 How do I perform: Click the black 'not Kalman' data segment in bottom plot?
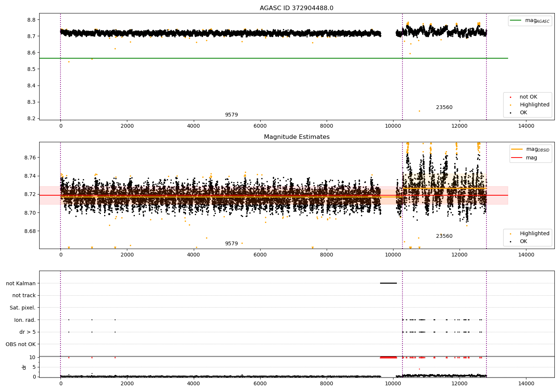click(388, 283)
